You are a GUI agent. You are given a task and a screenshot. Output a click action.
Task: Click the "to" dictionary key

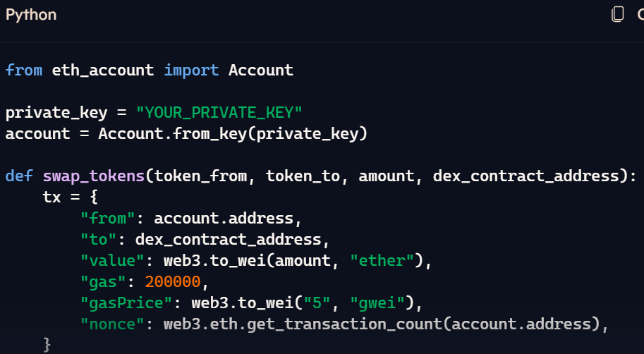coord(99,240)
